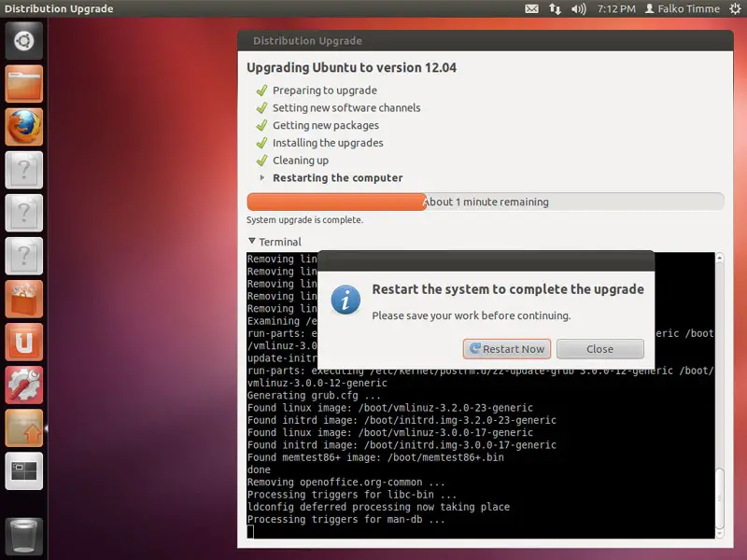Click the Close button in restart dialog

[x=599, y=349]
